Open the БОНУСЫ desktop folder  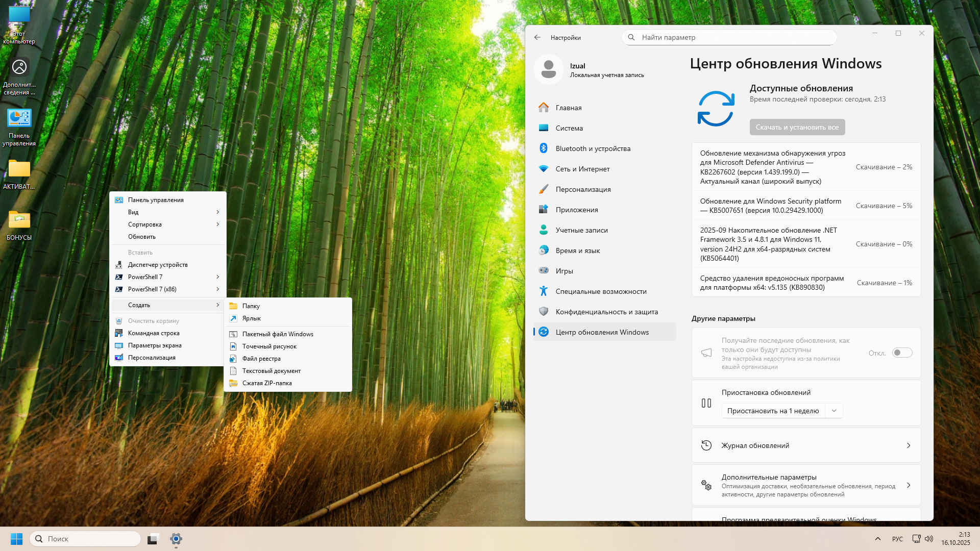[x=19, y=220]
